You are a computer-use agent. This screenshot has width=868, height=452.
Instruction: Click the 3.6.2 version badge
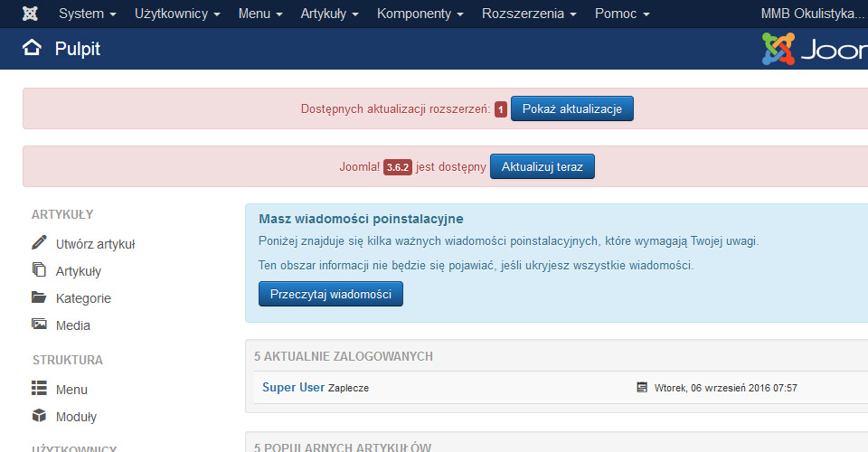tap(398, 167)
